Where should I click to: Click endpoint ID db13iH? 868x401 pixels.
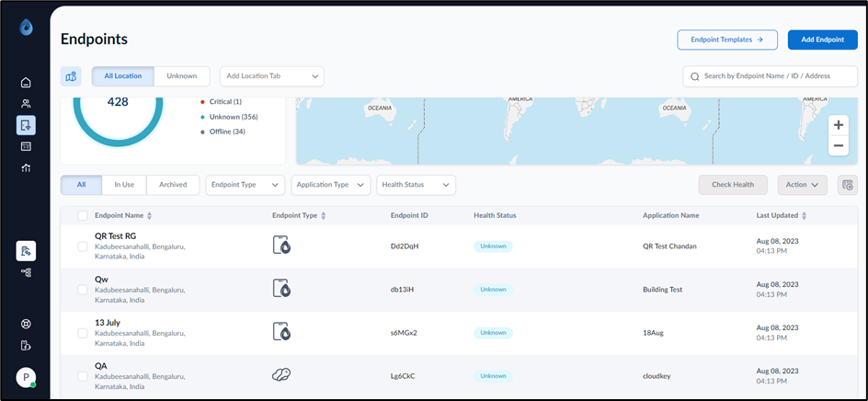tap(403, 289)
